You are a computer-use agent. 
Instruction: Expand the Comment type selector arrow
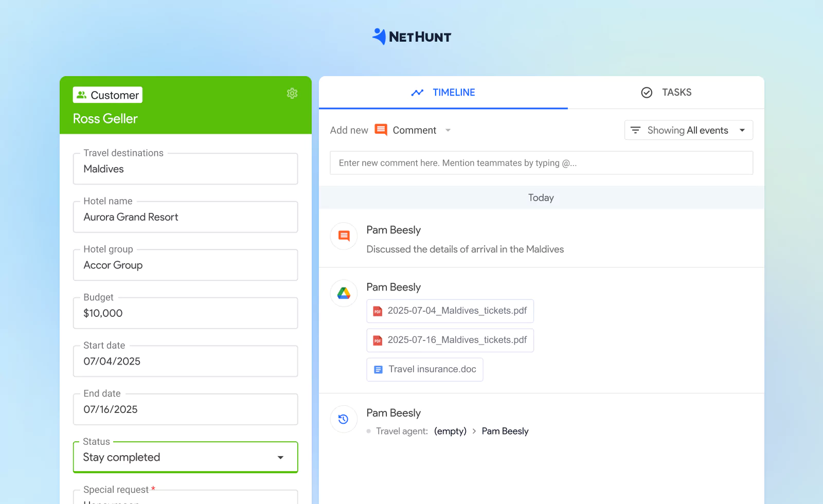[x=448, y=130]
